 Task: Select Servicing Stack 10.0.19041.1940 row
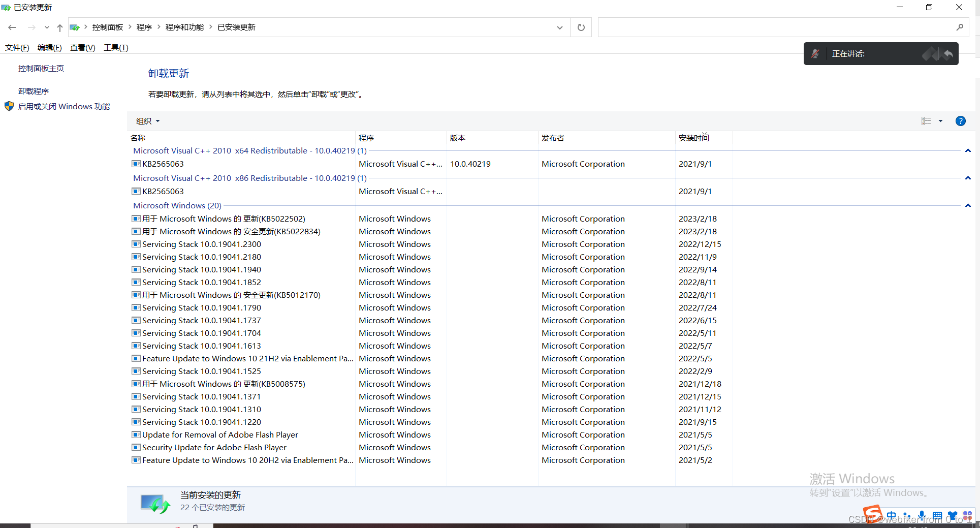[x=432, y=269]
